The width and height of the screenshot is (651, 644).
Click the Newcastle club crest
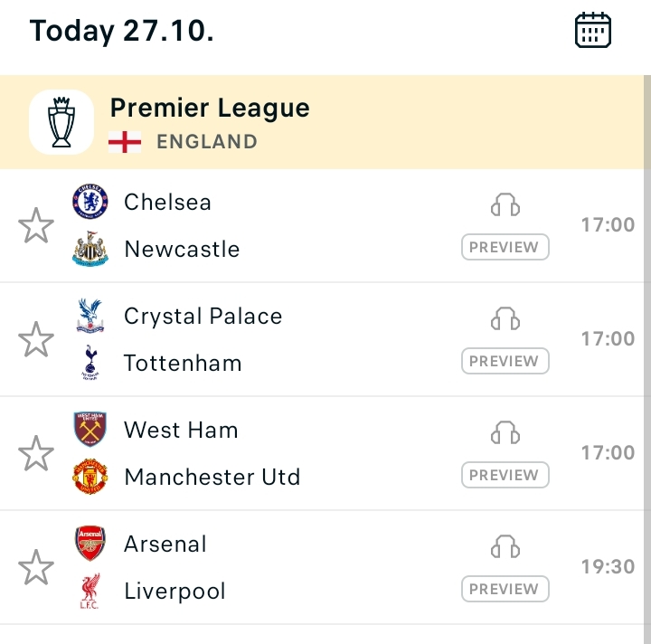pos(90,249)
